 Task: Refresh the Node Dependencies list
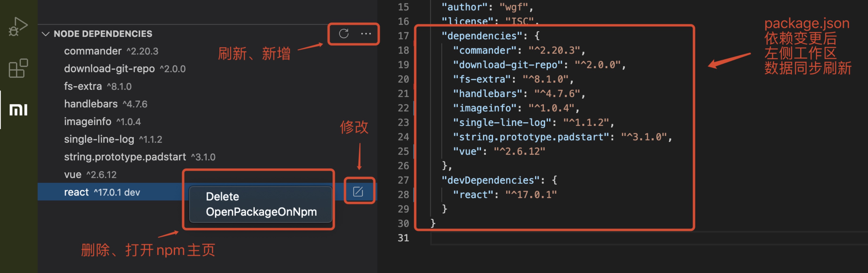click(x=344, y=34)
